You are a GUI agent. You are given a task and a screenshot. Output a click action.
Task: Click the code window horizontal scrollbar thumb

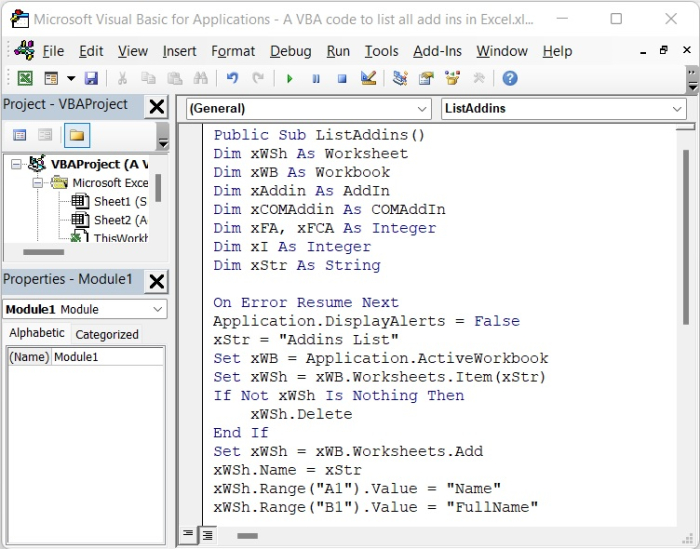coord(247,536)
